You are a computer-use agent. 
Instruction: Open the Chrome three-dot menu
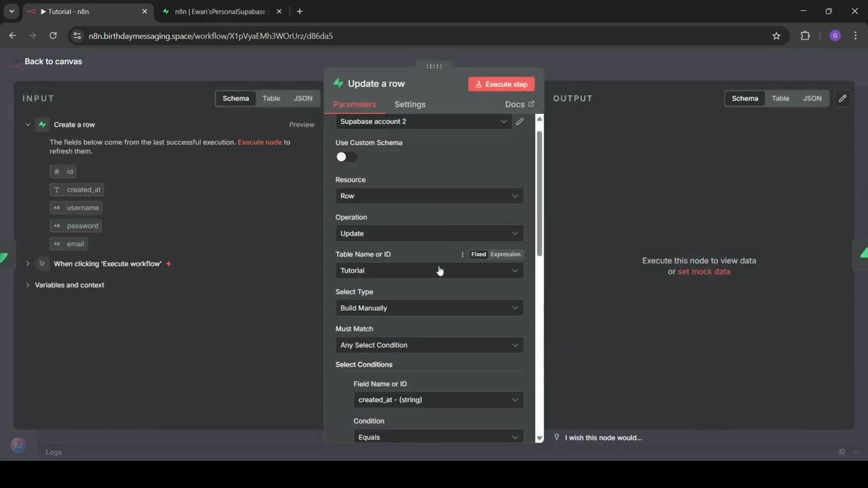coord(856,36)
